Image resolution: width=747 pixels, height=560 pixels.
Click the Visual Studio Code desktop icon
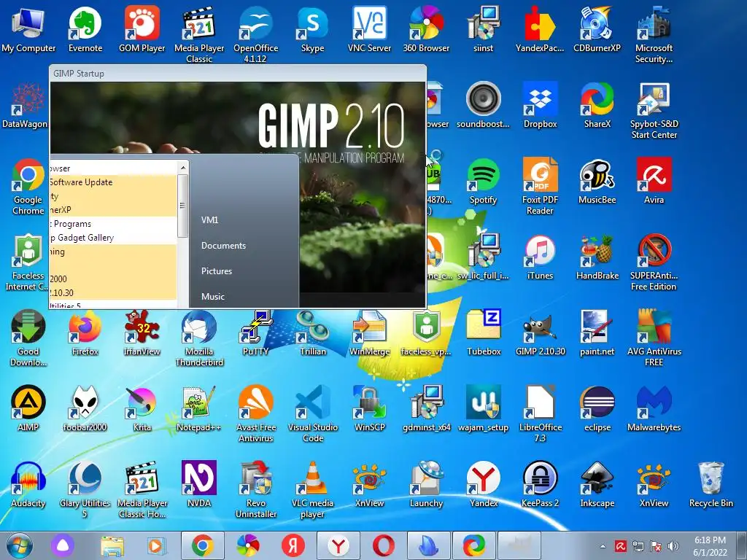pyautogui.click(x=312, y=413)
